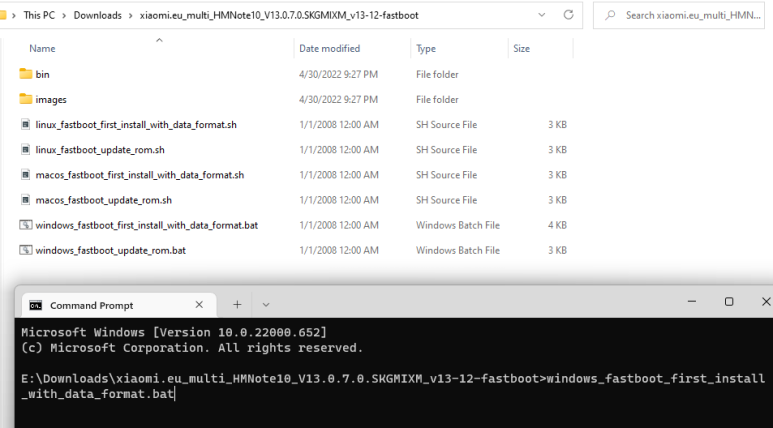Select macos_fastboot_first_install_with_data_format.sh file icon
773x428 pixels.
(x=26, y=175)
